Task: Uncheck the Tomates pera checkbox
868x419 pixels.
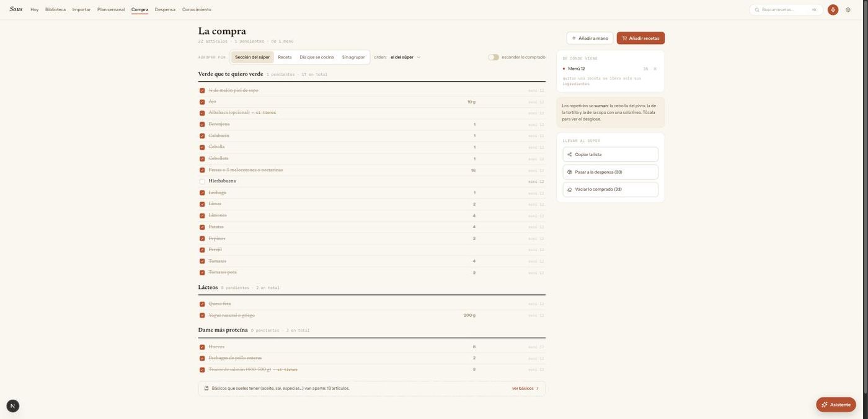Action: 202,273
